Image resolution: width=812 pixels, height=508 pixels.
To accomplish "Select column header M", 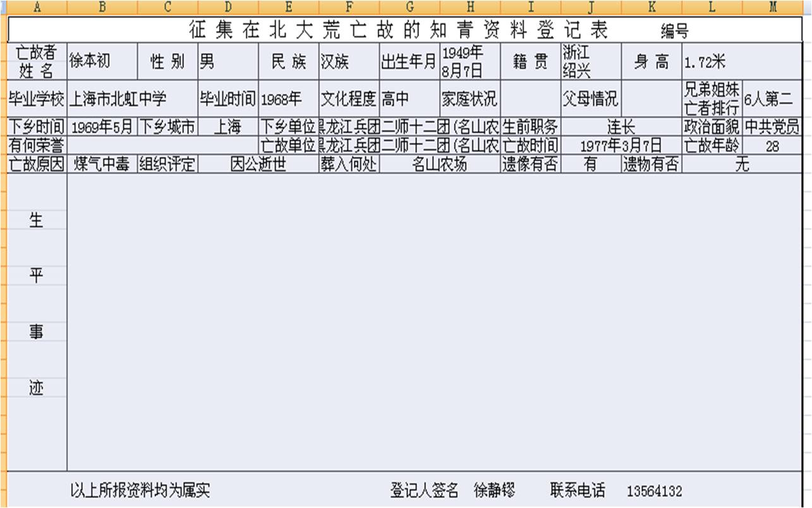I will click(772, 7).
